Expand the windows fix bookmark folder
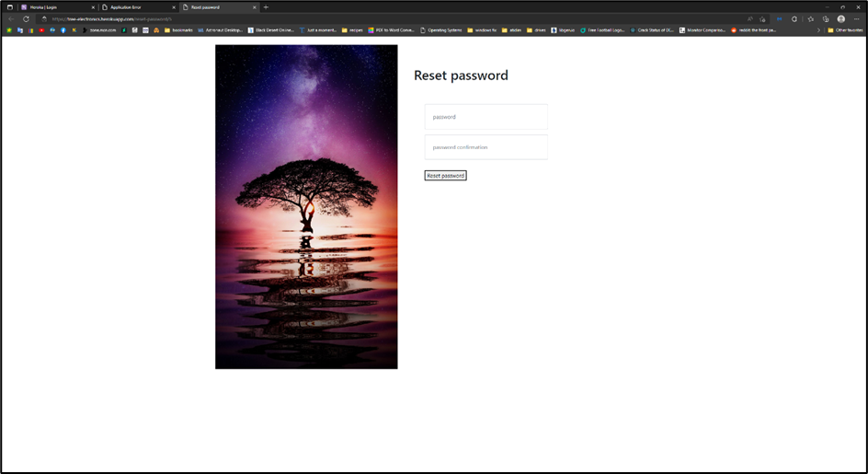Screen dimensions: 868x474 coord(482,30)
